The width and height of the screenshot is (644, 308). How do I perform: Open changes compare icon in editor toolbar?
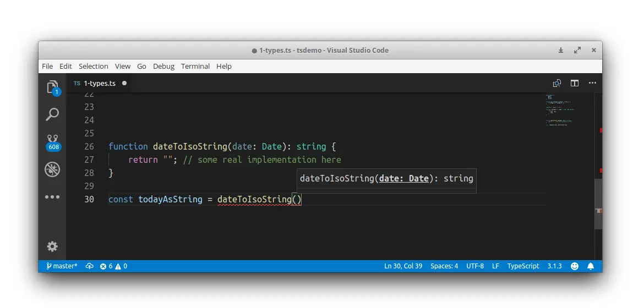coord(557,83)
